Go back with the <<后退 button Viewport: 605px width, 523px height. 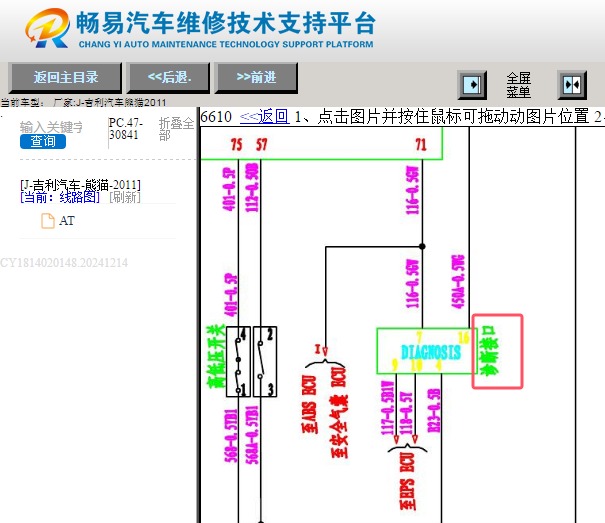coord(169,78)
